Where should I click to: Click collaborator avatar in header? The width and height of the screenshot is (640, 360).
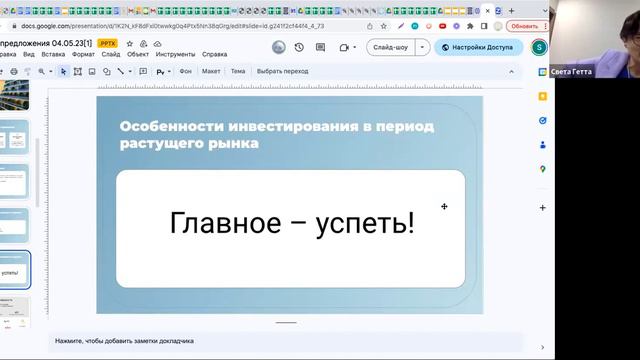coord(279,47)
